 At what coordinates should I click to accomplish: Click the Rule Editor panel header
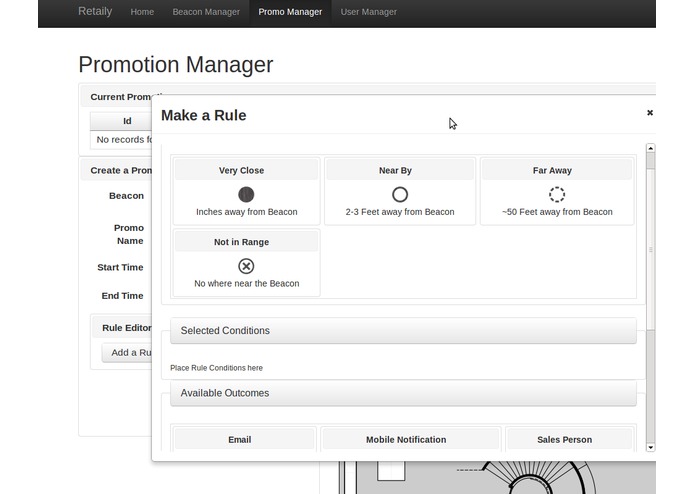tap(122, 328)
